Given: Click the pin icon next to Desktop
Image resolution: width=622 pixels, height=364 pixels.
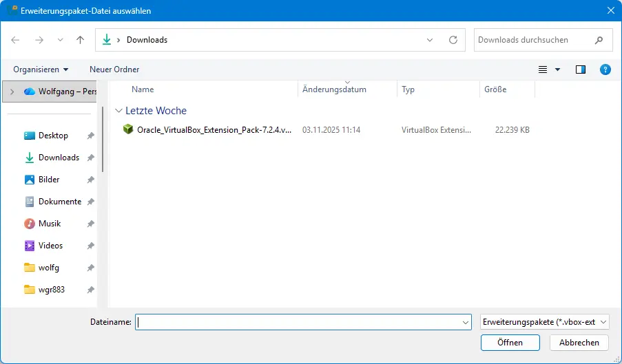Looking at the screenshot, I should tap(90, 136).
